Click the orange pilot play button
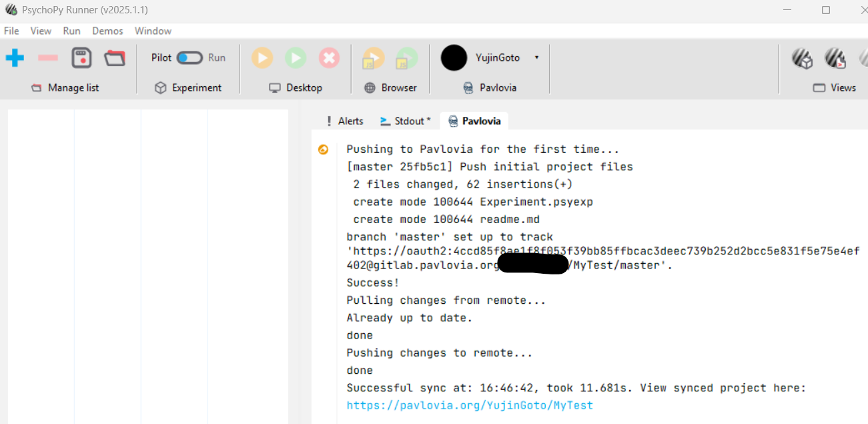The height and width of the screenshot is (424, 868). coord(262,58)
